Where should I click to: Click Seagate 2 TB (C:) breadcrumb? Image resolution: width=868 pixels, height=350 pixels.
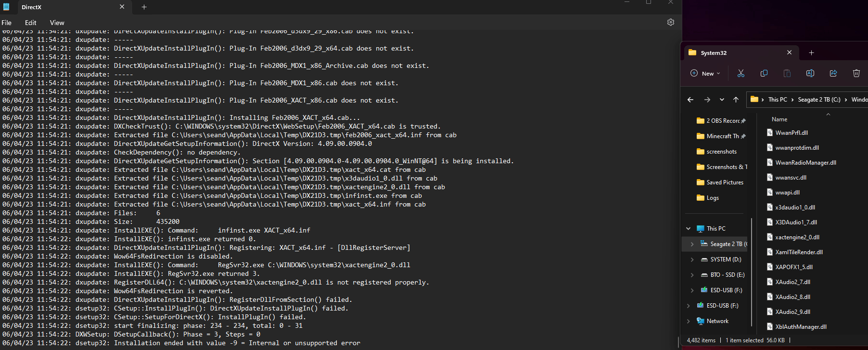coord(819,100)
